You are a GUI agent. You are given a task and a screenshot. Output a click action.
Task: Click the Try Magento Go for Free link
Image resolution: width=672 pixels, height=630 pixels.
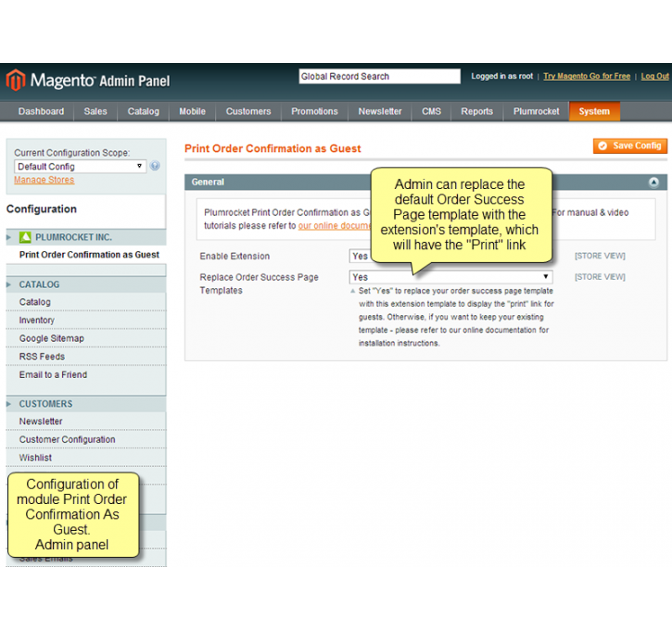click(x=587, y=76)
